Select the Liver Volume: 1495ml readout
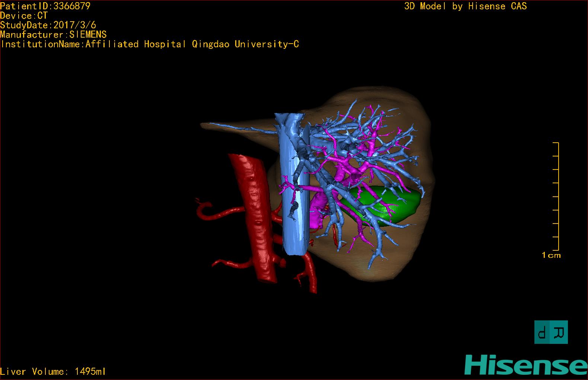Viewport: 588px width, 380px height. click(53, 371)
